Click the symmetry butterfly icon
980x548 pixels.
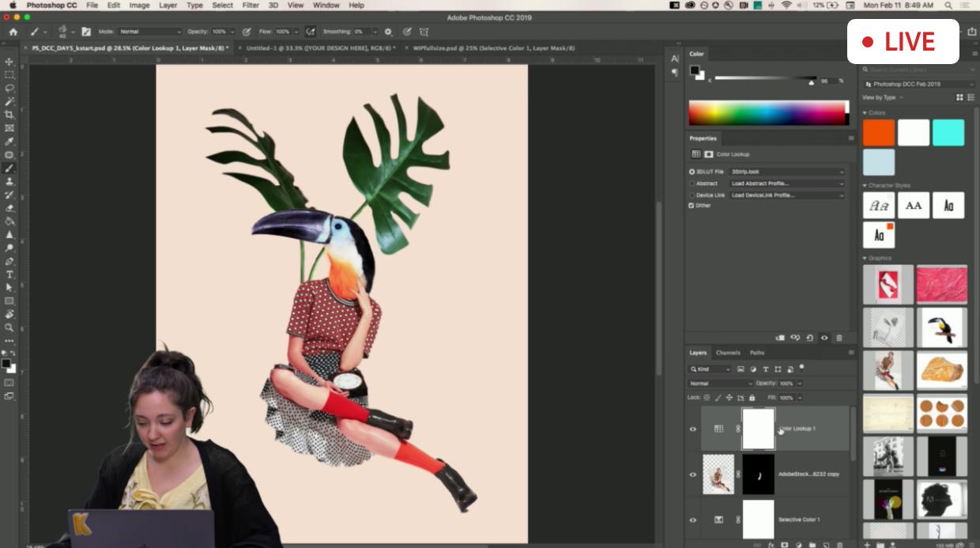(424, 32)
